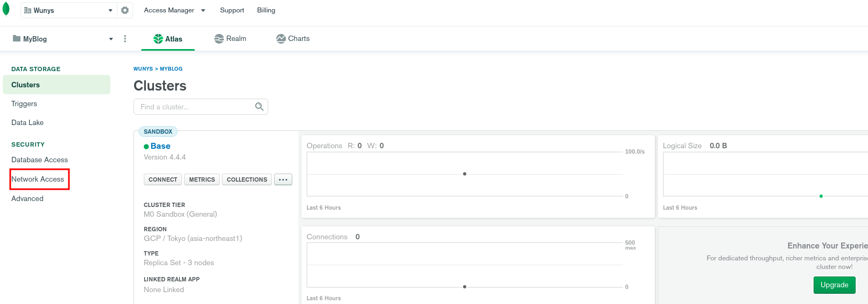Click the MongoDB leaf logo
Viewport: 868px width, 304px height.
tap(6, 10)
